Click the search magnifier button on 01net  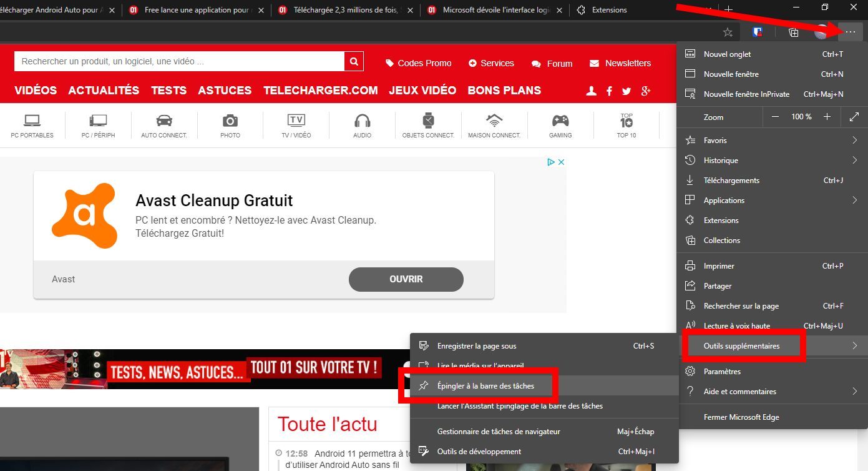pos(354,61)
